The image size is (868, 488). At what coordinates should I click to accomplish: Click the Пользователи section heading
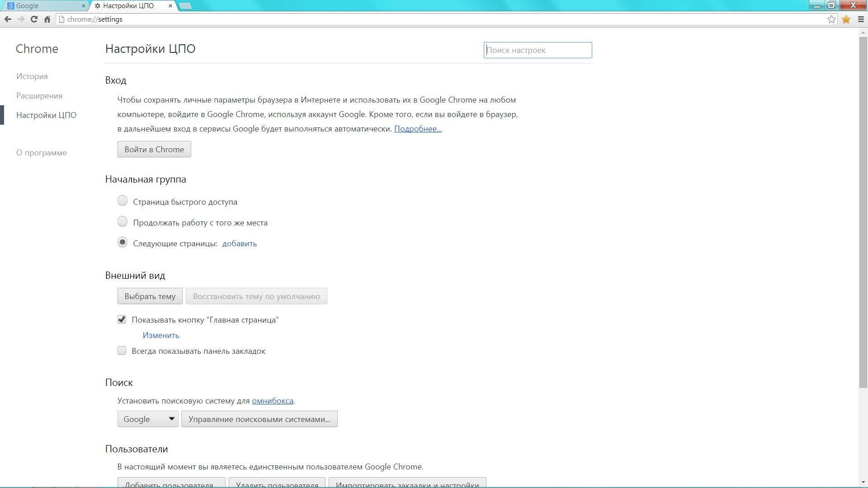tap(137, 449)
